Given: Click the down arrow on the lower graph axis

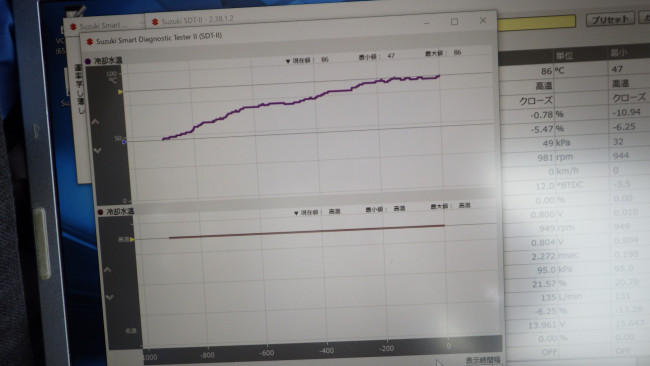Looking at the screenshot, I should click(x=109, y=297).
